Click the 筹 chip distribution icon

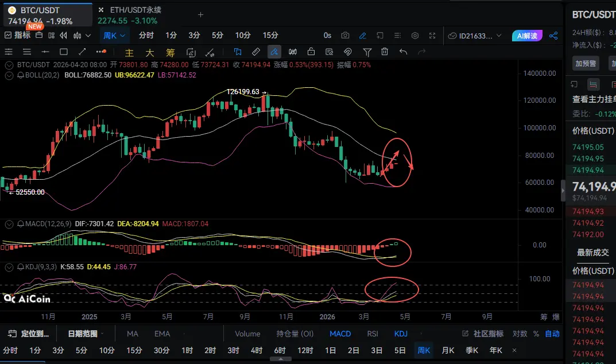click(170, 52)
